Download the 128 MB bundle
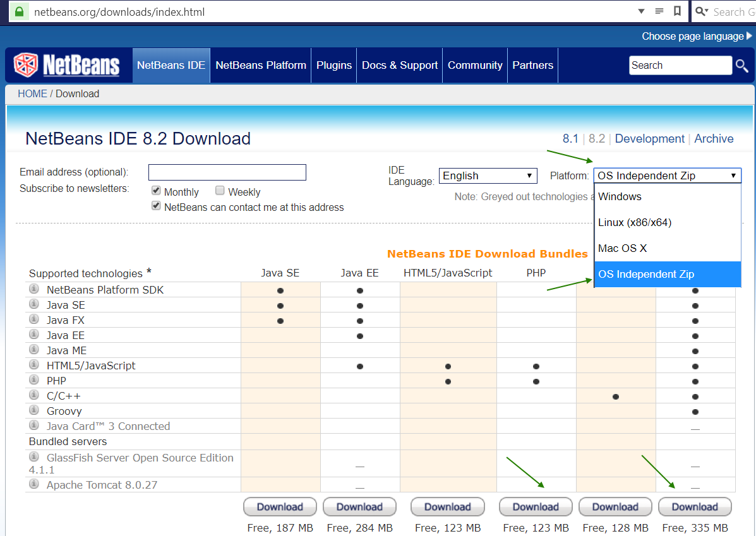Screen dimensions: 756x536 [x=615, y=506]
